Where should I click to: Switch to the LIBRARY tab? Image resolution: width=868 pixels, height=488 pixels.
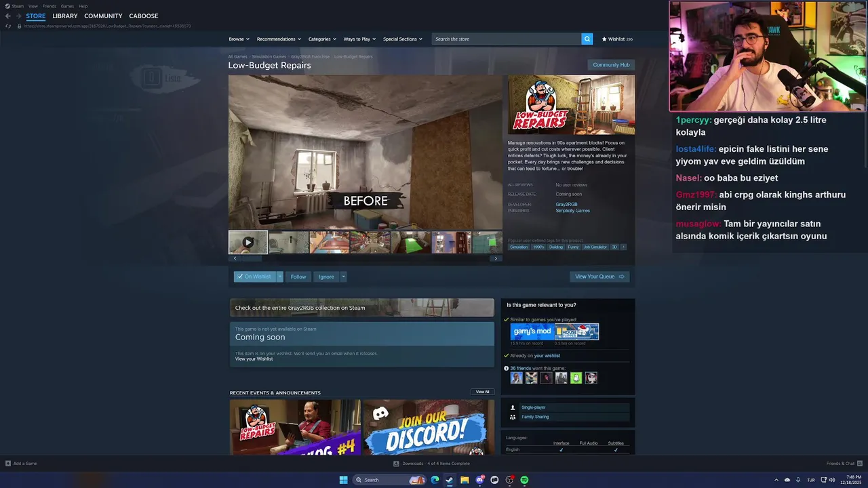coord(65,16)
